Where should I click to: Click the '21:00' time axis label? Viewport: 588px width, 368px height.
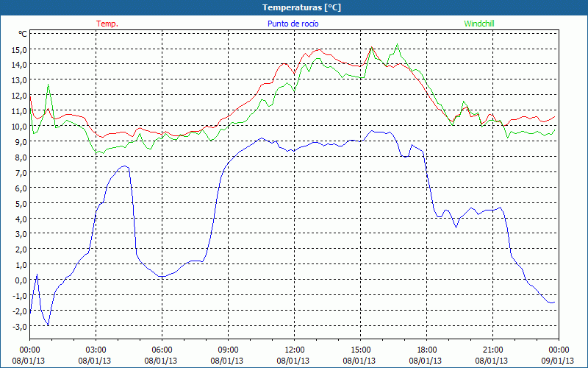pos(492,350)
